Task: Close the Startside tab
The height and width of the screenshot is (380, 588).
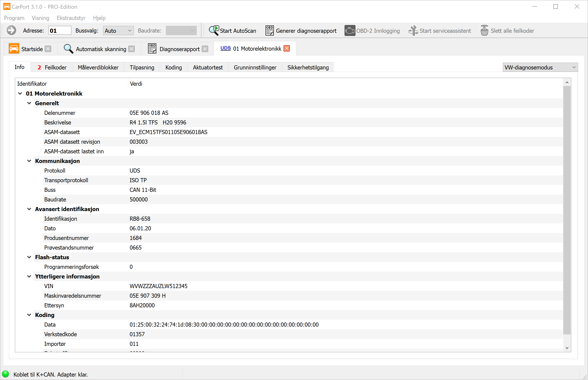Action: click(48, 49)
